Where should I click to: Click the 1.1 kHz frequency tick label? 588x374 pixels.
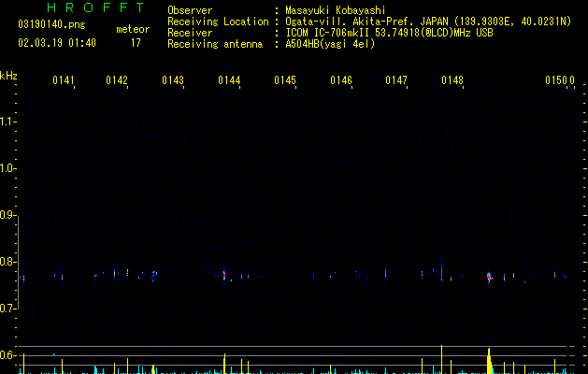[7, 122]
